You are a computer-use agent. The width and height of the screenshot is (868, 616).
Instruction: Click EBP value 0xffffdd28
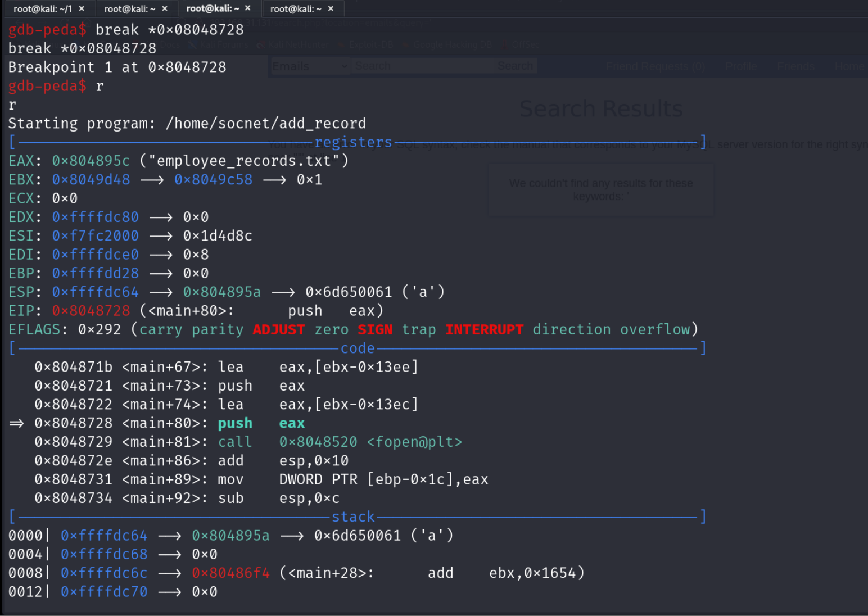(x=95, y=273)
